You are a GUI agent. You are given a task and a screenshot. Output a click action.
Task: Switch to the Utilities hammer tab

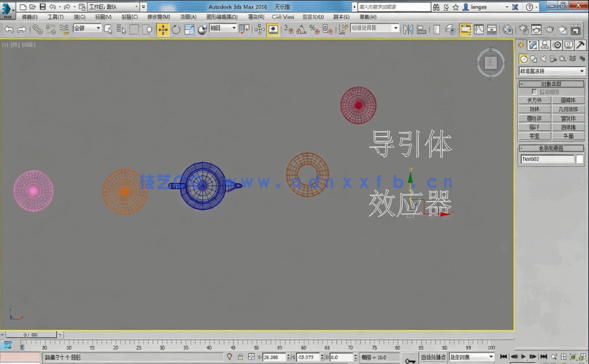pos(580,45)
